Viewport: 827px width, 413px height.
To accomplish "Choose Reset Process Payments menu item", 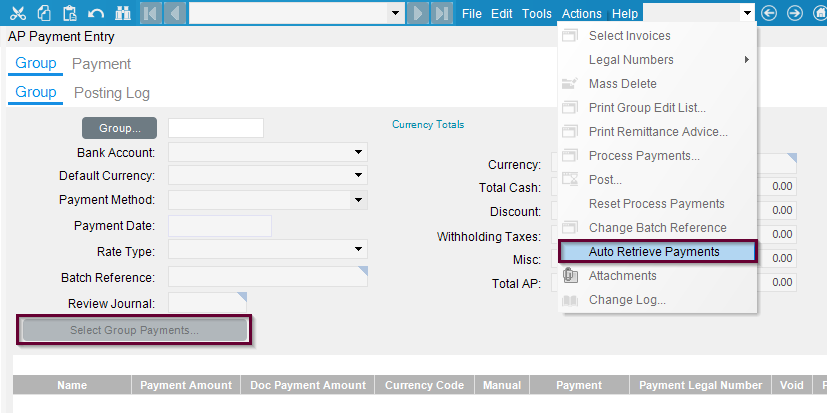I will 658,204.
